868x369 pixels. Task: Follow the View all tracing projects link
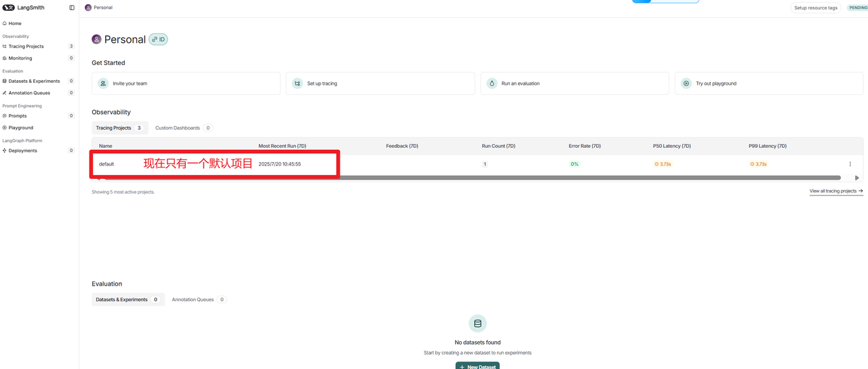[x=836, y=191]
